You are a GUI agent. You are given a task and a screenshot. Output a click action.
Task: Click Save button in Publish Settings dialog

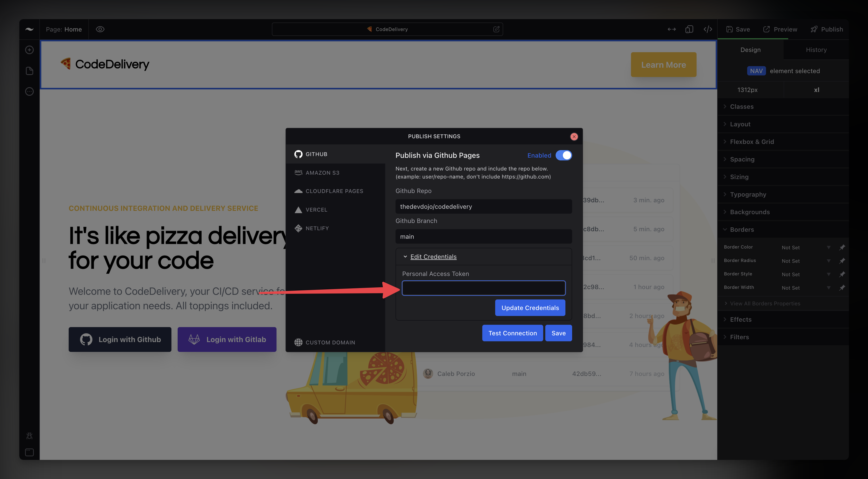pos(558,333)
